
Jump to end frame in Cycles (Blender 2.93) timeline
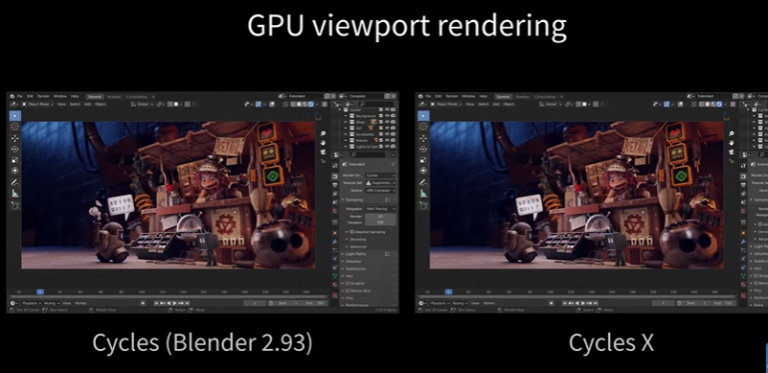188,303
